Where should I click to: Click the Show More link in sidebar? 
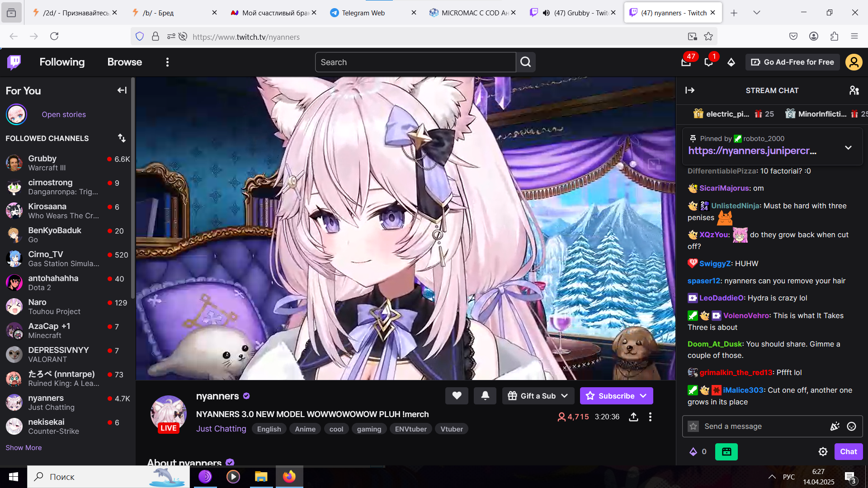(24, 447)
